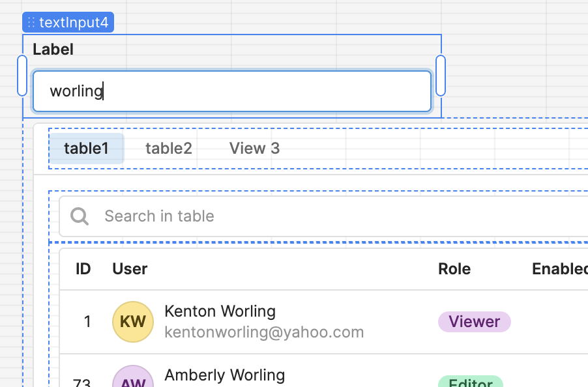Sort by the ID column header
Image resolution: width=588 pixels, height=387 pixels.
(x=83, y=269)
